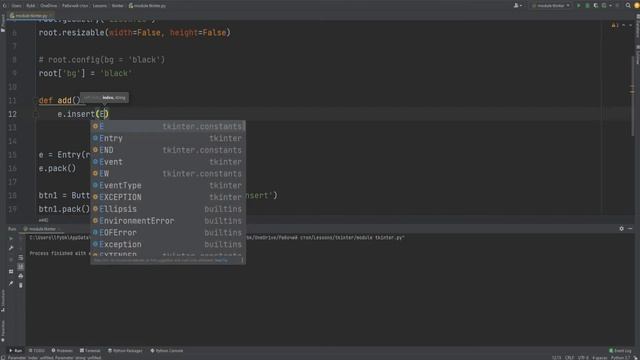Pick 'EOFError' from the suggestions
Image resolution: width=640 pixels, height=360 pixels.
pyautogui.click(x=168, y=233)
